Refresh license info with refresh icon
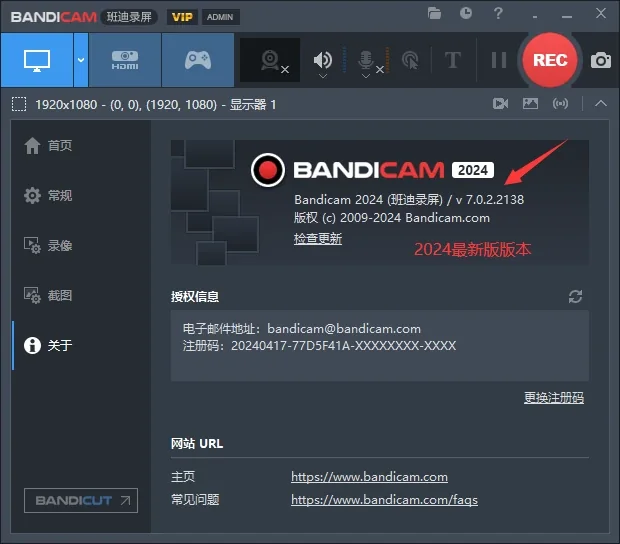 tap(575, 297)
